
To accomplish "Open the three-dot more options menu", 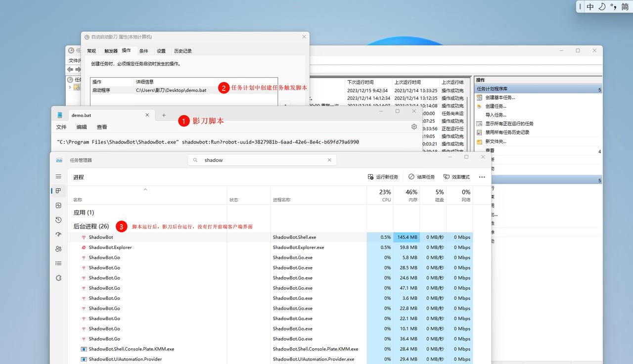I will tap(482, 177).
